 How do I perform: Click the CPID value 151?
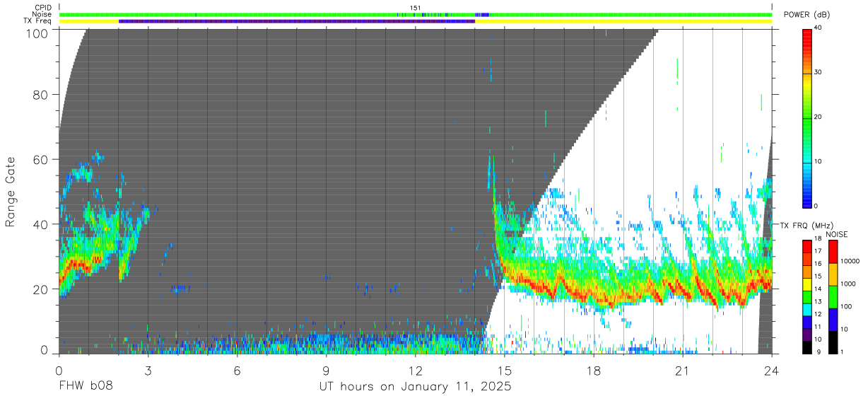tap(416, 8)
